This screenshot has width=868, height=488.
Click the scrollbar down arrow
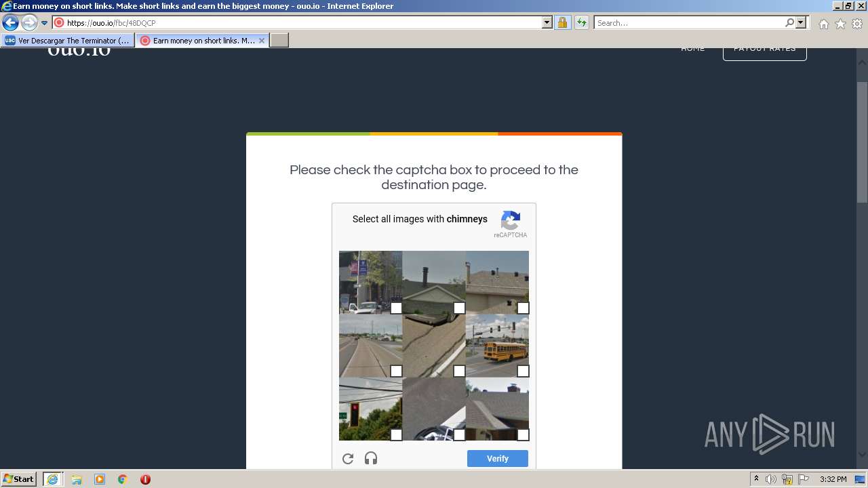(x=862, y=455)
